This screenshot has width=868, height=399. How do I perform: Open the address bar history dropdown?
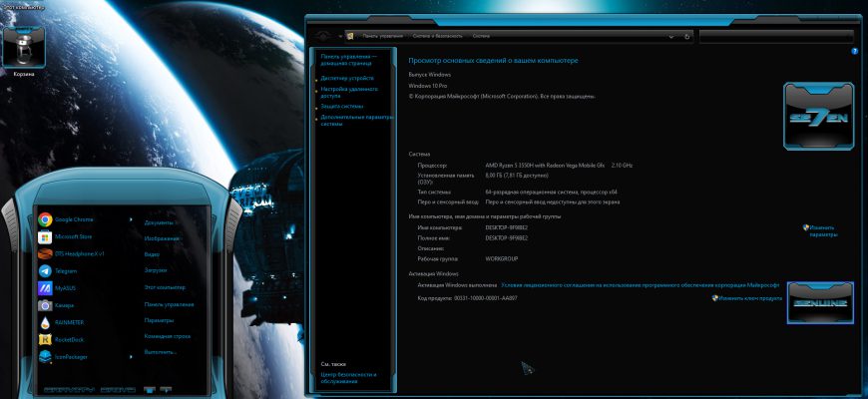point(671,37)
